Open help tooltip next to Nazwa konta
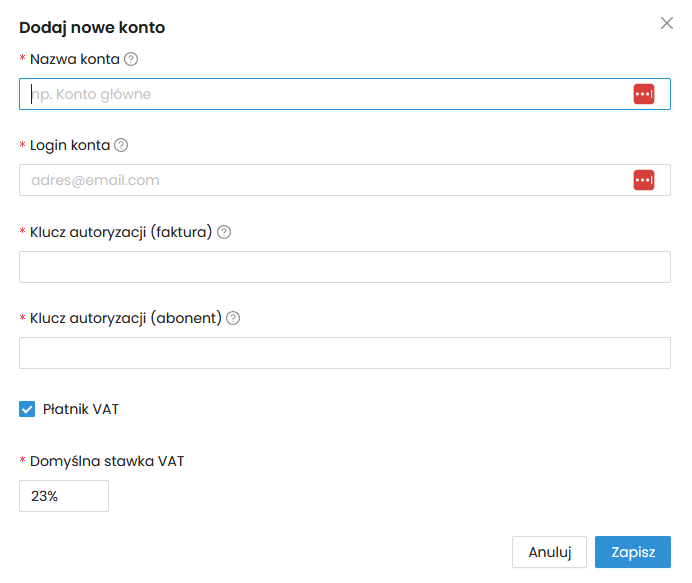 pos(130,59)
